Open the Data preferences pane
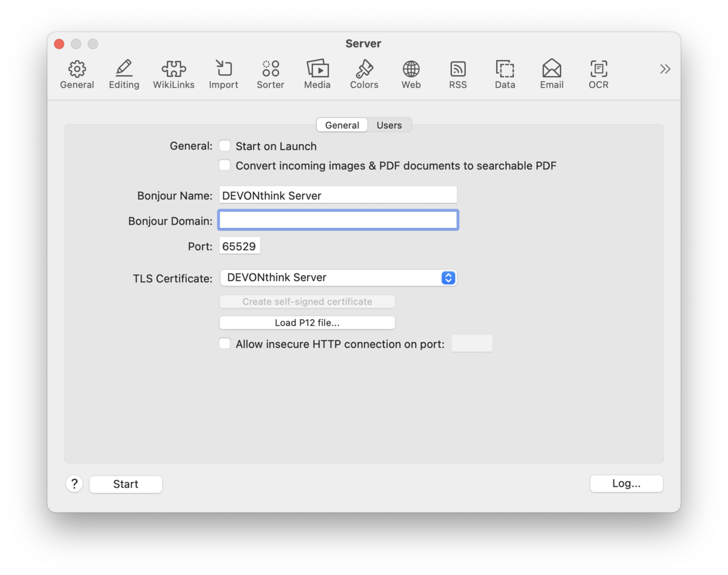Viewport: 728px width, 575px height. point(505,75)
